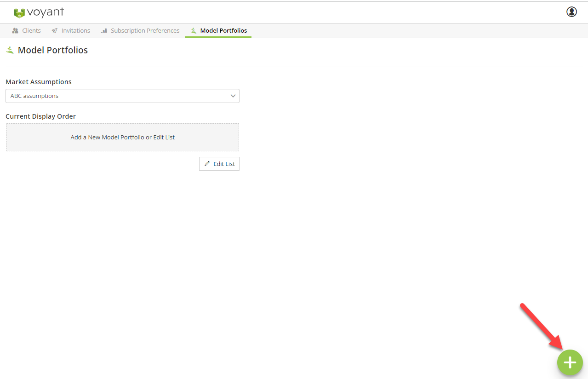Viewport: 588px width, 379px height.
Task: Click the green plus add button
Action: (x=570, y=362)
